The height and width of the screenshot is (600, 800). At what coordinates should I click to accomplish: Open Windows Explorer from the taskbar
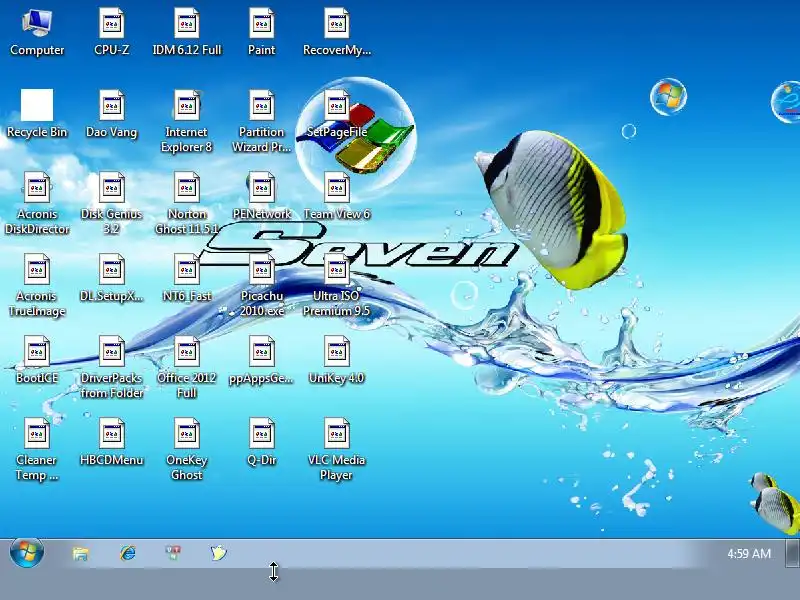point(81,554)
